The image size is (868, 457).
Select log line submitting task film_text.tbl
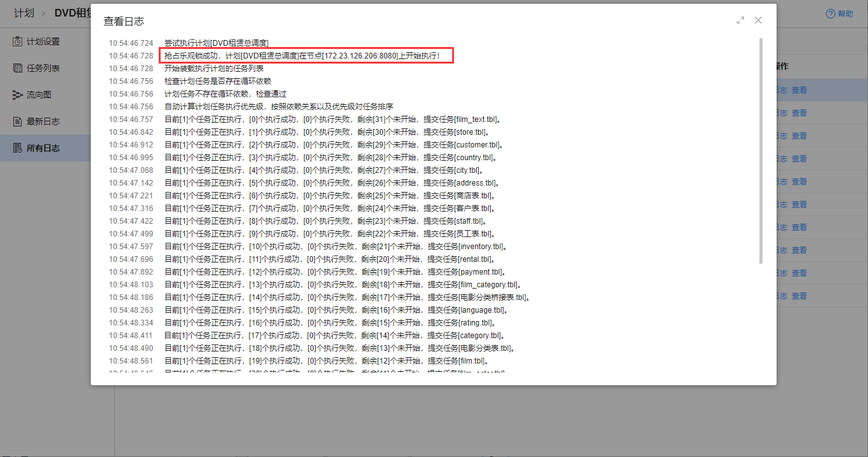pos(333,119)
